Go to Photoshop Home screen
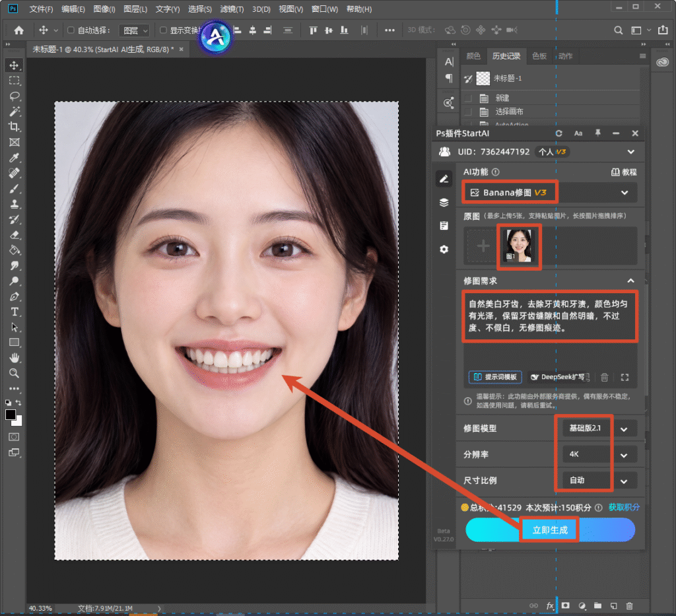The width and height of the screenshot is (676, 616). (18, 30)
